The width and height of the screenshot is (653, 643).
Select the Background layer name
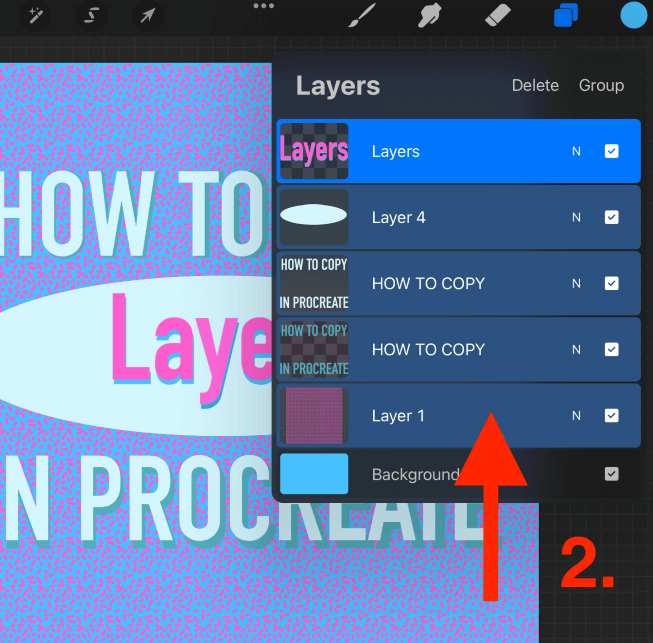click(416, 474)
